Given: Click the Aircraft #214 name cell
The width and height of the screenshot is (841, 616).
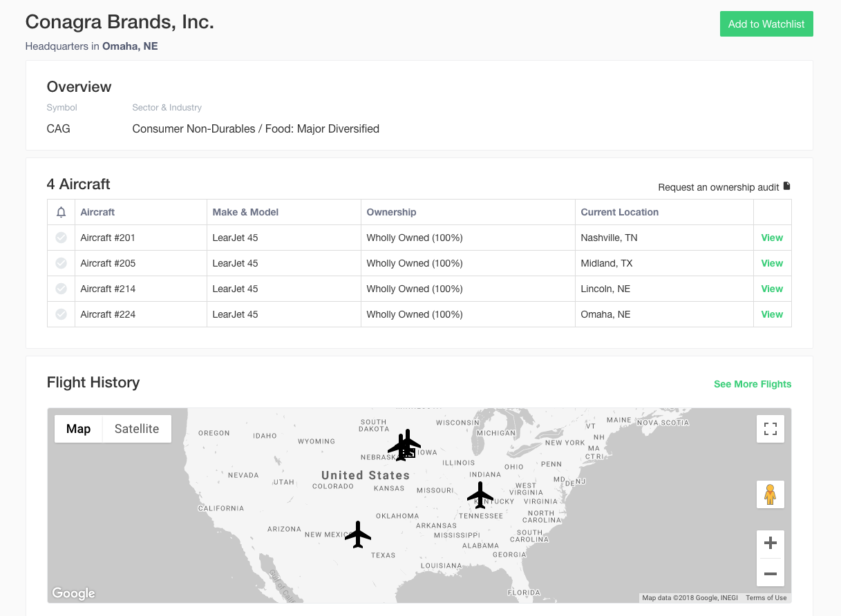Looking at the screenshot, I should coord(141,289).
